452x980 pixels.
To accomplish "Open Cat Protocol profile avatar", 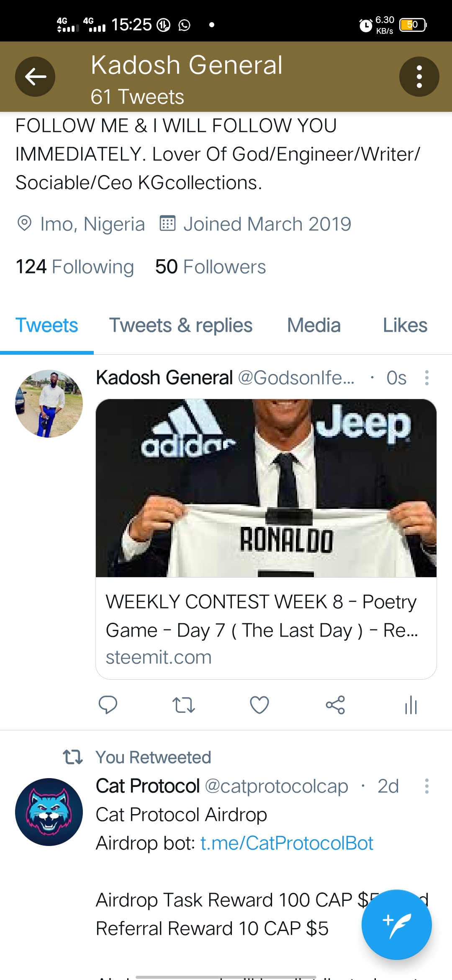I will click(x=49, y=812).
